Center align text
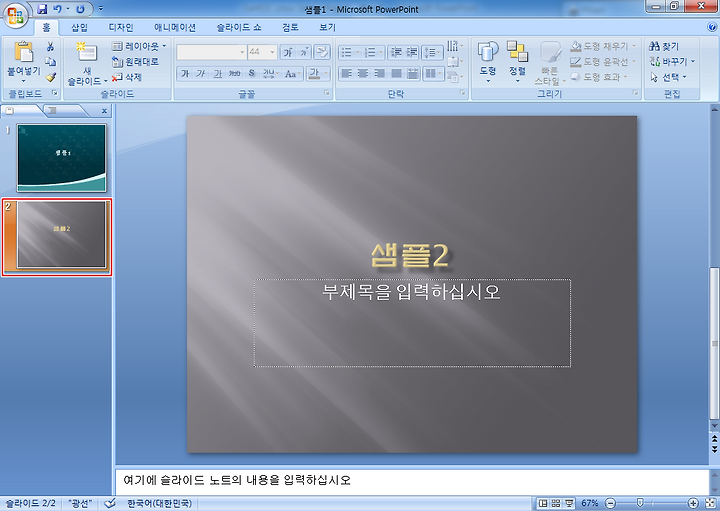The width and height of the screenshot is (720, 511). (363, 73)
